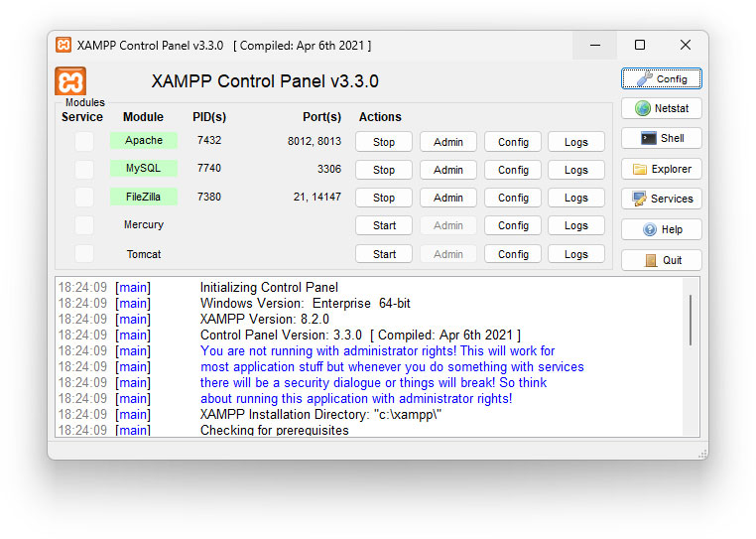756x539 pixels.
Task: Open Explorer to browse the XAMPP folder
Action: pyautogui.click(x=661, y=169)
